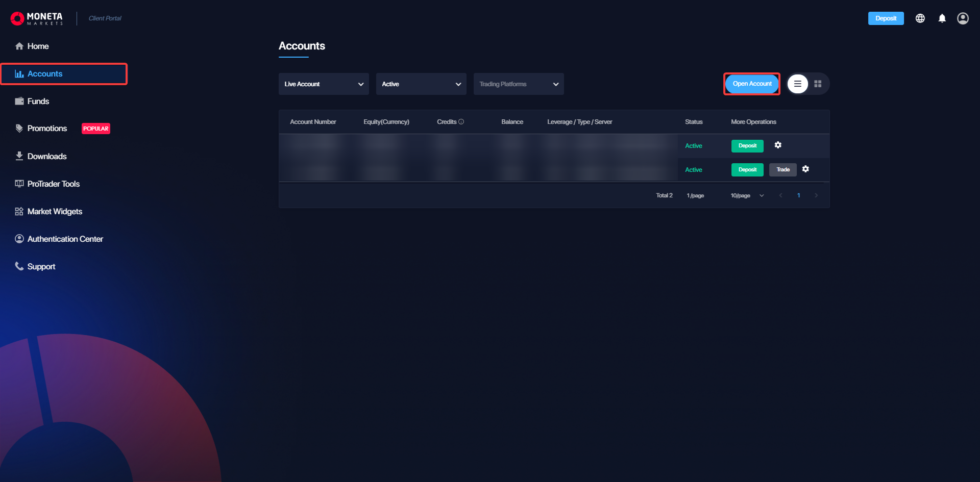Open notifications bell icon
The width and height of the screenshot is (980, 482).
(x=942, y=18)
